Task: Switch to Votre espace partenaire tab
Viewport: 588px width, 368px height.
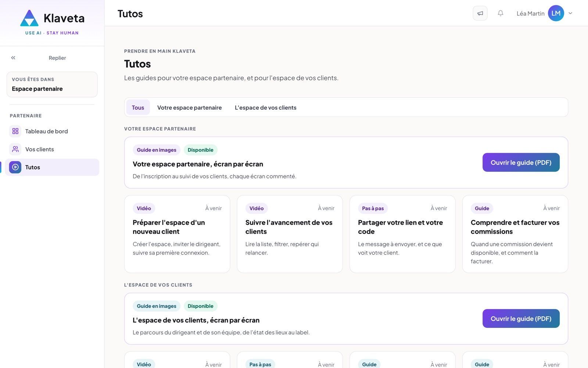Action: tap(189, 107)
